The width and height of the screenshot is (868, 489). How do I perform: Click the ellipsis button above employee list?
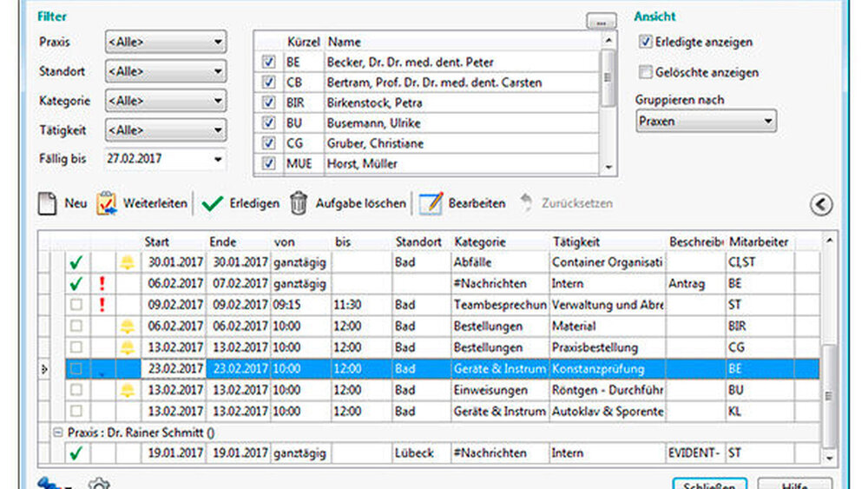pos(601,20)
